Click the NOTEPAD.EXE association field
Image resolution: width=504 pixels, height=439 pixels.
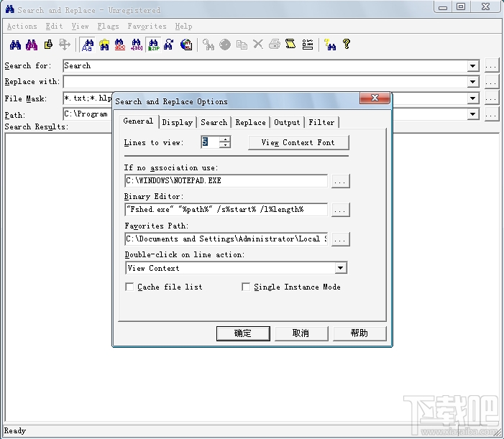[x=226, y=181]
